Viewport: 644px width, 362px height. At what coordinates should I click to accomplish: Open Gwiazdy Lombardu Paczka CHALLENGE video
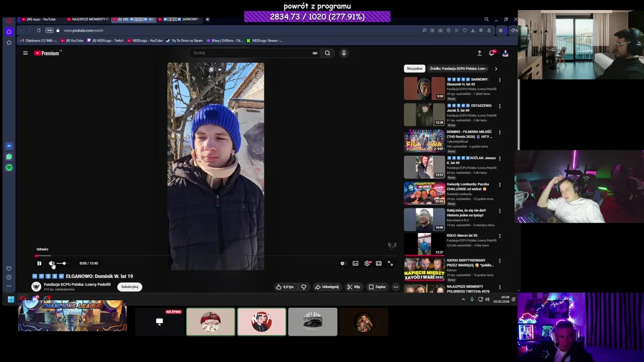point(424,193)
